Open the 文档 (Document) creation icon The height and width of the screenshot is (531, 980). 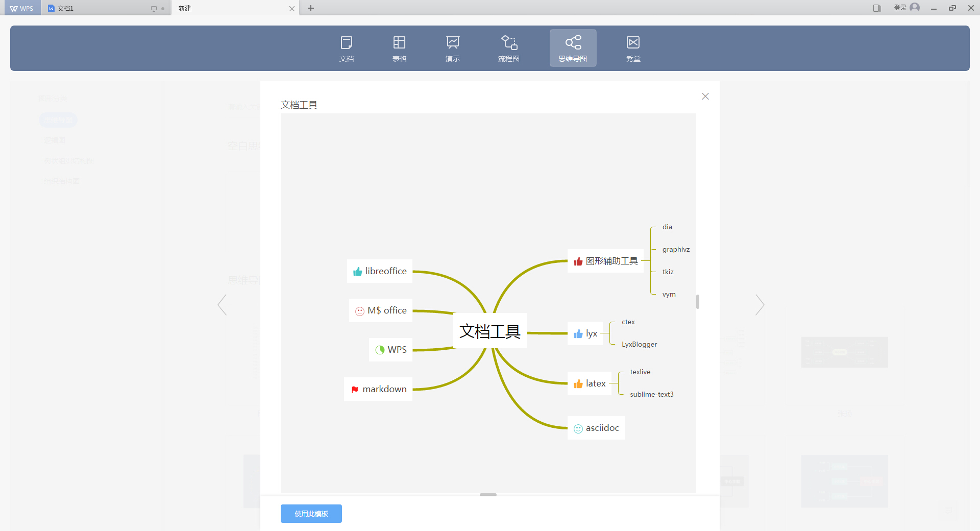point(347,48)
